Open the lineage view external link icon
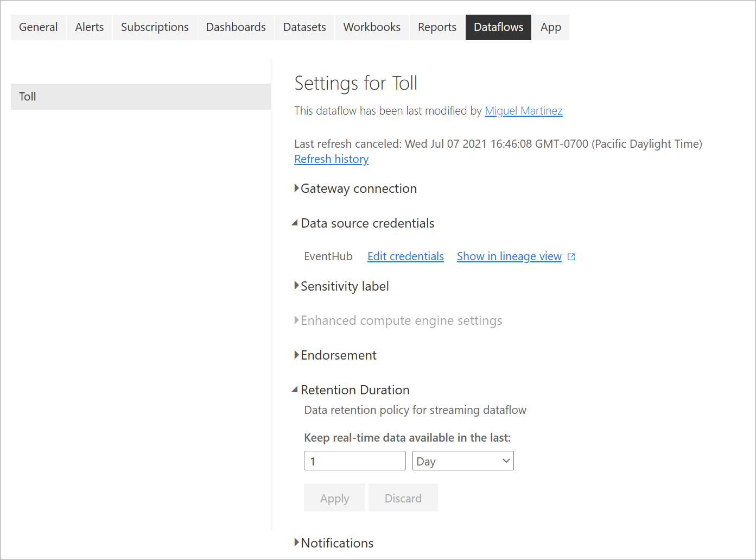 click(x=571, y=256)
